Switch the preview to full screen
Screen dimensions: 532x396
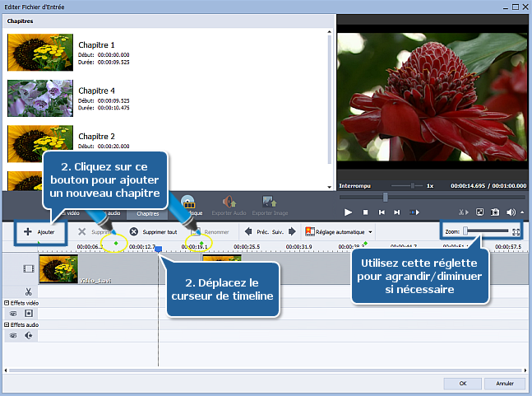pyautogui.click(x=480, y=212)
